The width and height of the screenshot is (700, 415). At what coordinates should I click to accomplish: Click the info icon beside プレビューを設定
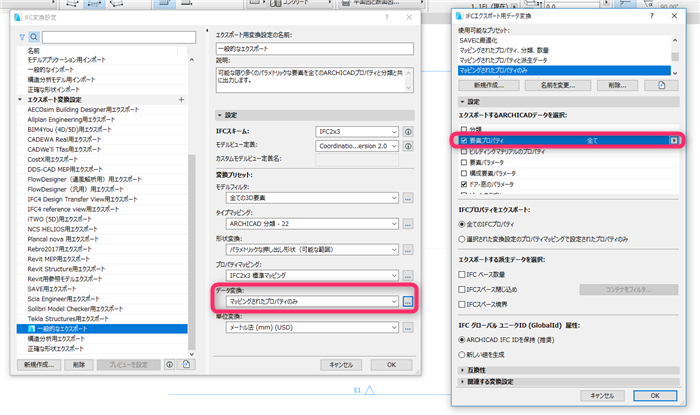point(170,365)
